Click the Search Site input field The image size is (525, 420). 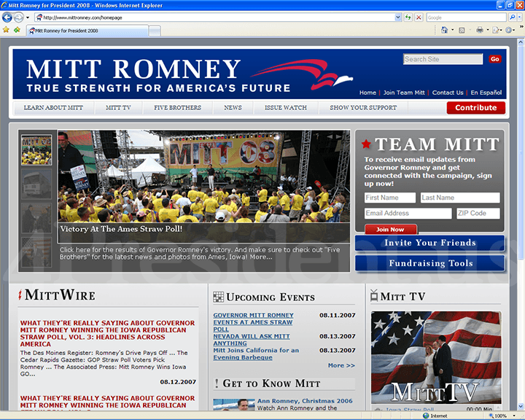443,59
